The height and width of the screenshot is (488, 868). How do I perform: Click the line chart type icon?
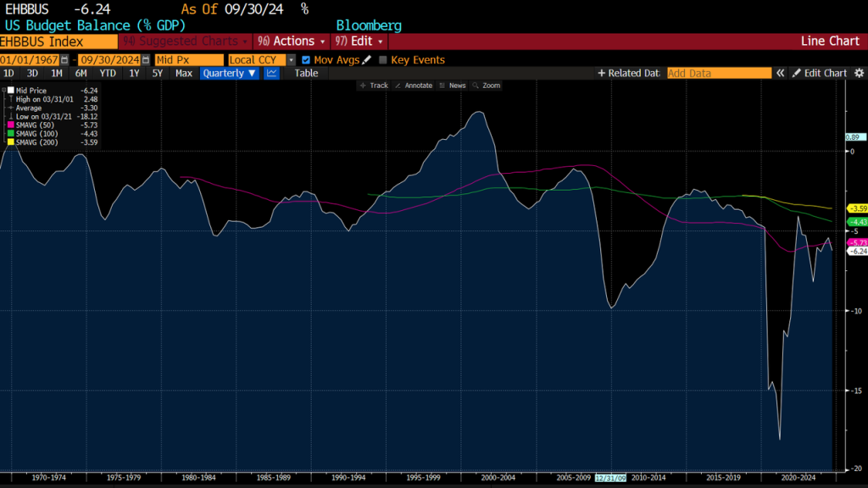click(272, 73)
